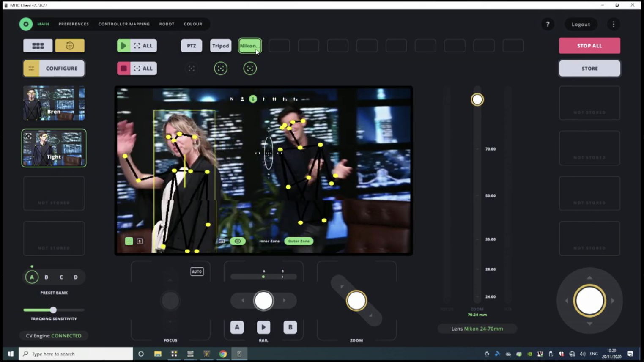Viewport: 644px width, 362px height.
Task: Toggle AUTO focus mode
Action: [197, 271]
